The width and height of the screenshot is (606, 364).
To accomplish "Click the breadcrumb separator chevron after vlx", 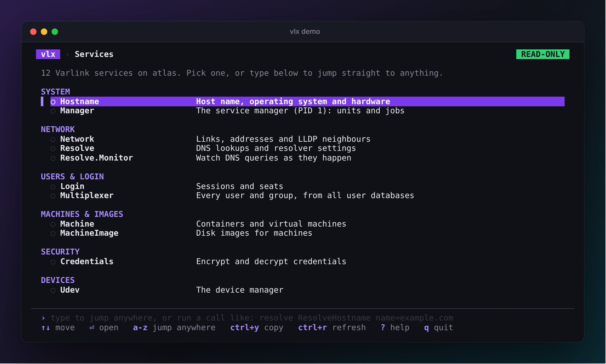I will click(x=67, y=54).
